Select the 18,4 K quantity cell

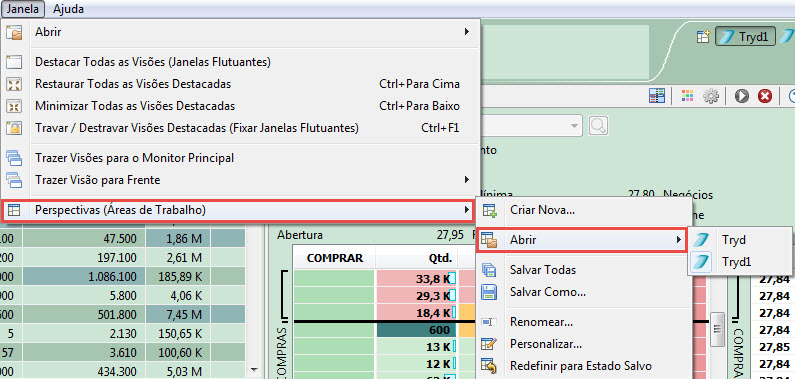point(416,313)
